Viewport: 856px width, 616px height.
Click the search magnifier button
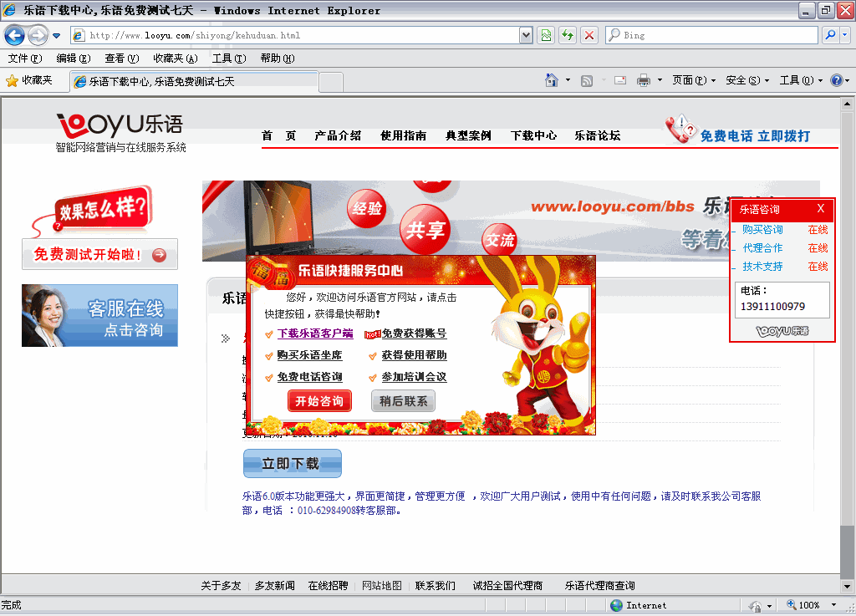coord(830,35)
